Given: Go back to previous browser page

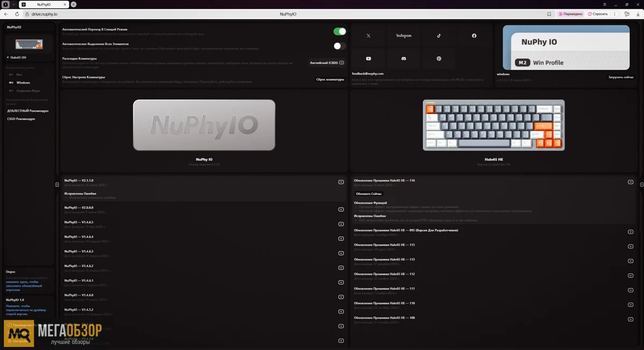Looking at the screenshot, I should (x=7, y=14).
